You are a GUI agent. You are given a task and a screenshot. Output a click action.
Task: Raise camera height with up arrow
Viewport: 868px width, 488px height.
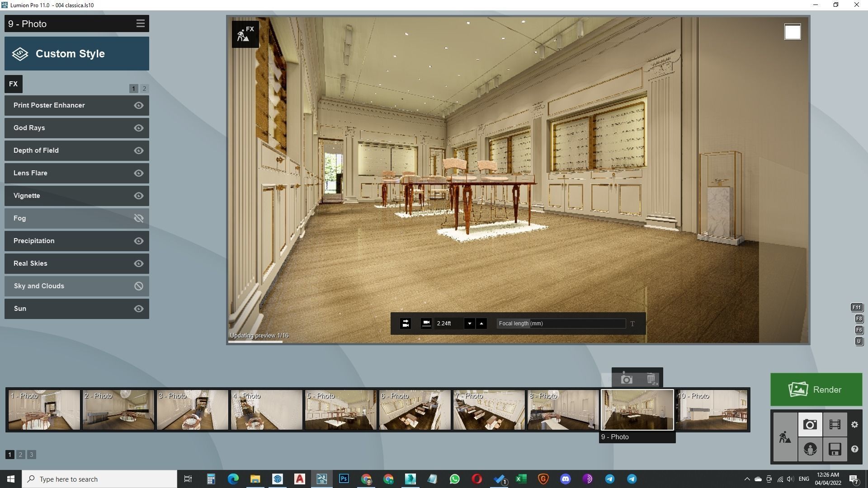point(481,324)
